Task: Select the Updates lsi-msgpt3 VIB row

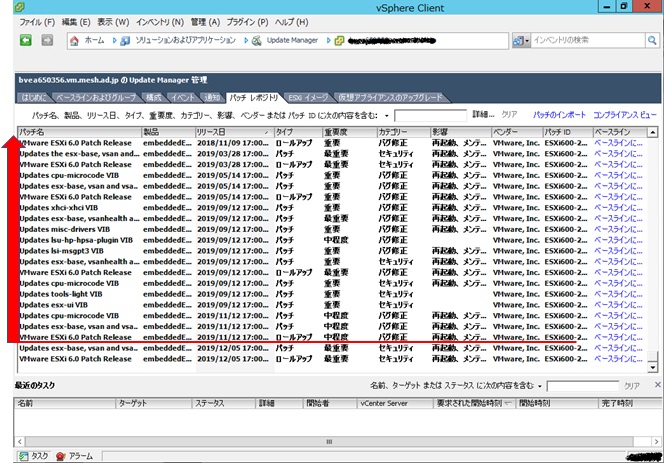Action: (x=332, y=251)
